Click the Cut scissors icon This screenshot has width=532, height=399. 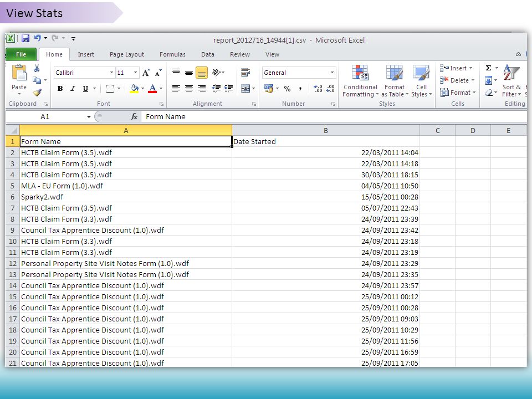point(37,68)
